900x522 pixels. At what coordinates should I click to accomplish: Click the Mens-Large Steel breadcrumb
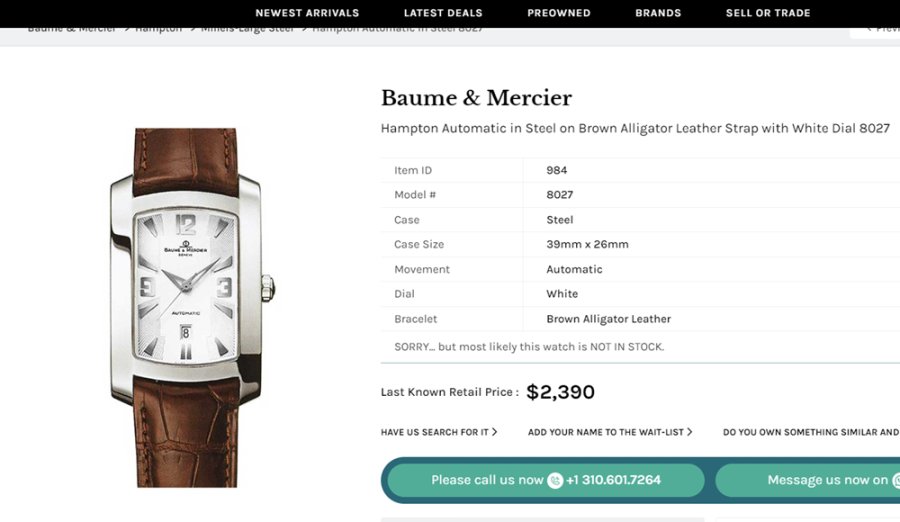pyautogui.click(x=247, y=29)
